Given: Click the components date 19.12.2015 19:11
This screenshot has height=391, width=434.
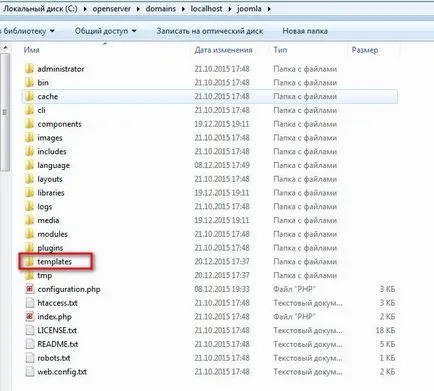Looking at the screenshot, I should point(222,124).
